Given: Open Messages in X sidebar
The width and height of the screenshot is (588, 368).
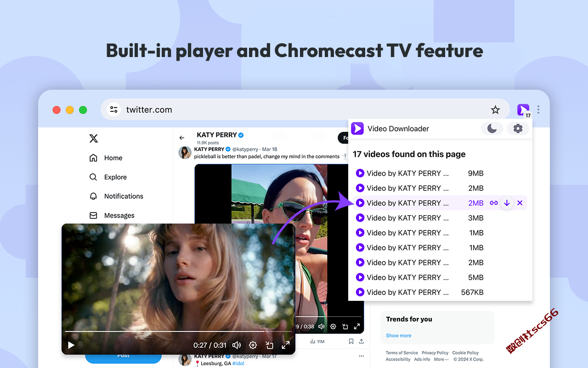Looking at the screenshot, I should (x=112, y=215).
